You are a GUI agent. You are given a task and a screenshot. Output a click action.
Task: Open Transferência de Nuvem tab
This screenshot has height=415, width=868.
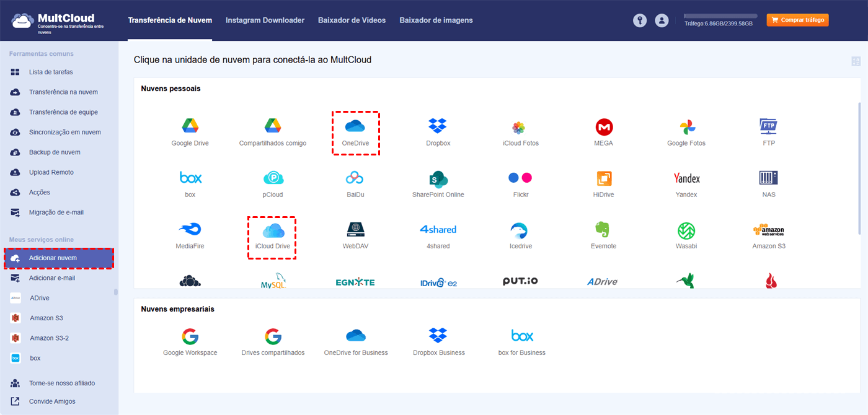[x=170, y=20]
